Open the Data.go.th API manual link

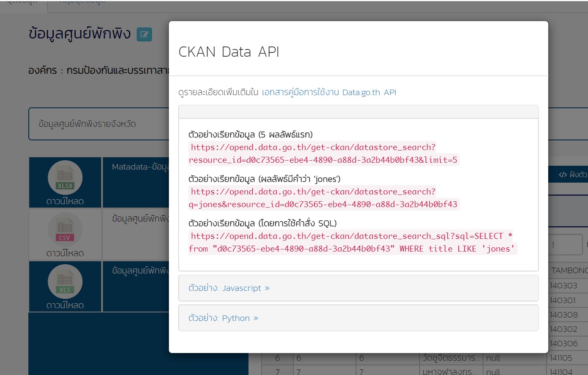click(x=329, y=92)
